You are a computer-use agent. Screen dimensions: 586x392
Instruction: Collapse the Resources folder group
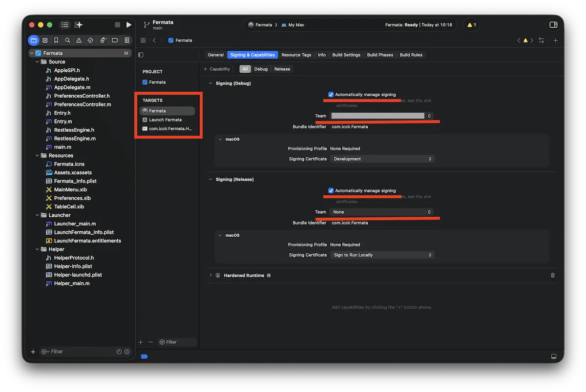point(37,156)
